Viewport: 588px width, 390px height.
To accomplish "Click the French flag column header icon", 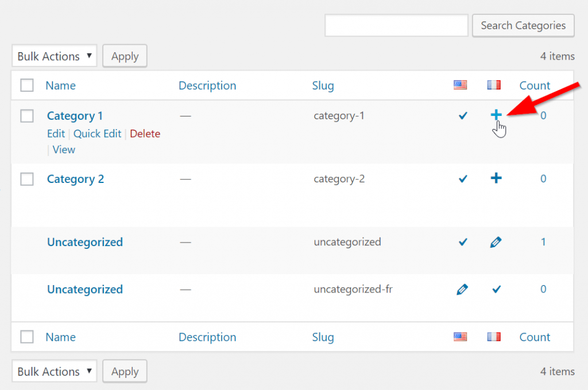I will pos(493,85).
